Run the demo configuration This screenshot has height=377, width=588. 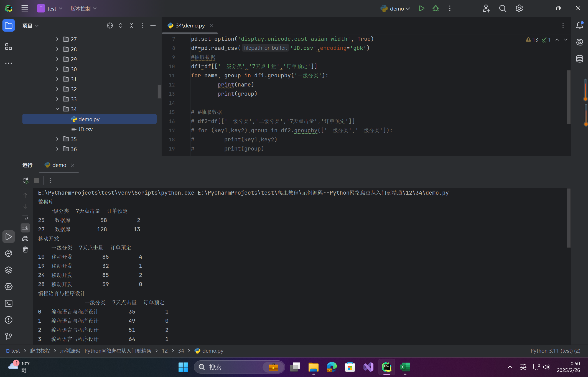(421, 8)
